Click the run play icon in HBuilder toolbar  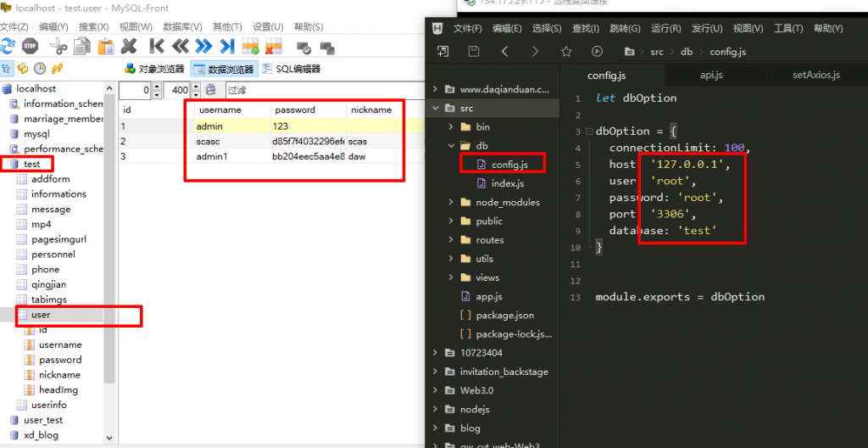pyautogui.click(x=597, y=52)
